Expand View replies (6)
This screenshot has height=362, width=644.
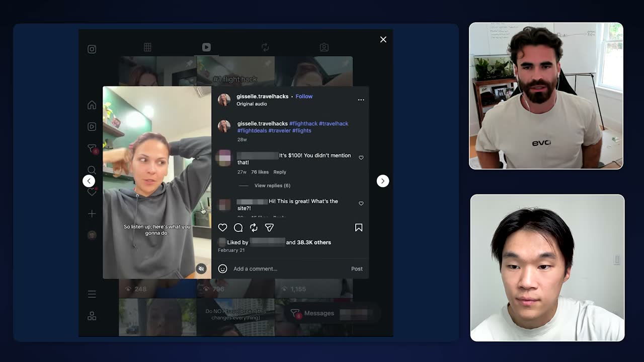[272, 186]
